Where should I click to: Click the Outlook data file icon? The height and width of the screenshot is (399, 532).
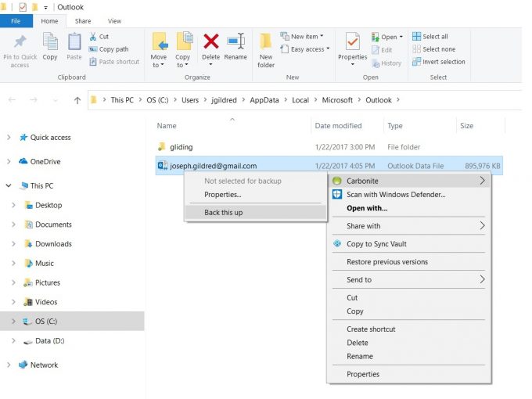click(163, 166)
